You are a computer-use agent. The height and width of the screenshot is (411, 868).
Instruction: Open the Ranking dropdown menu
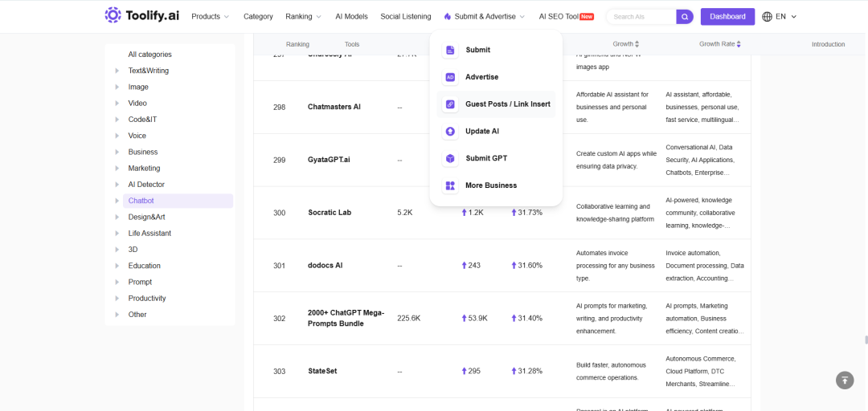point(303,17)
